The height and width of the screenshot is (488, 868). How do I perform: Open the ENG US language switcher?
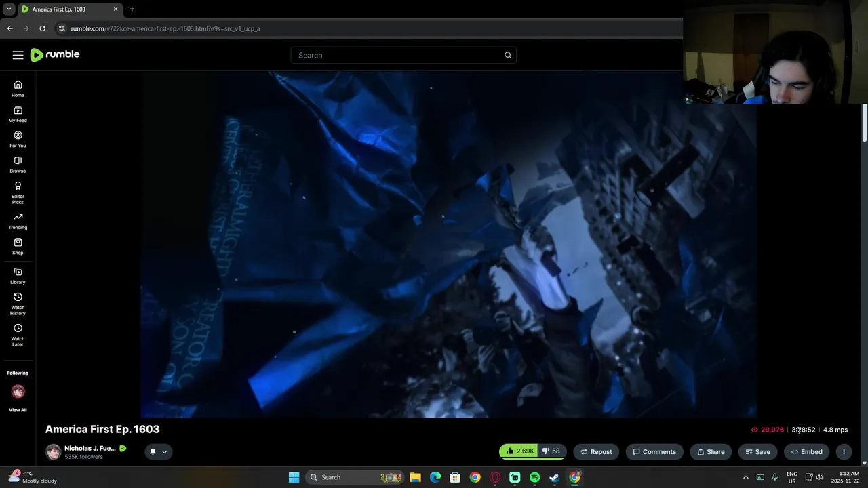[792, 477]
